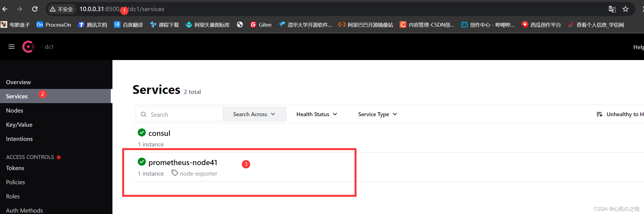Open the Unhealthy to Healthy sort dropdown
This screenshot has height=214, width=644.
(620, 114)
